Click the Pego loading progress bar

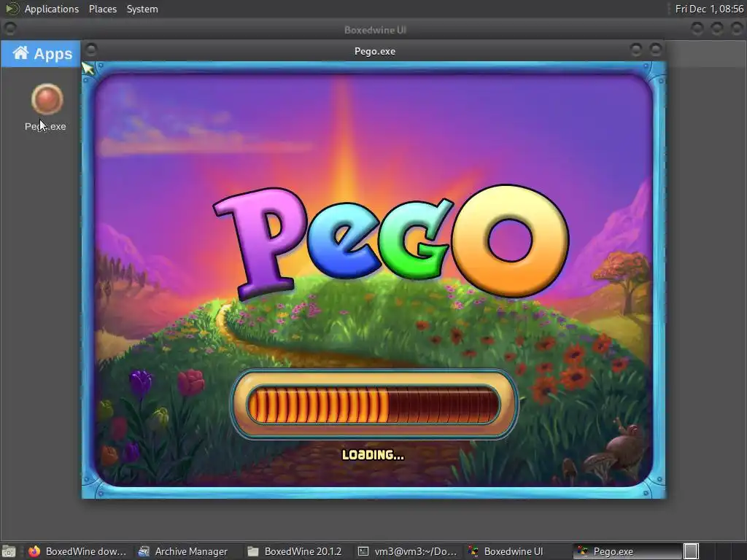point(374,404)
